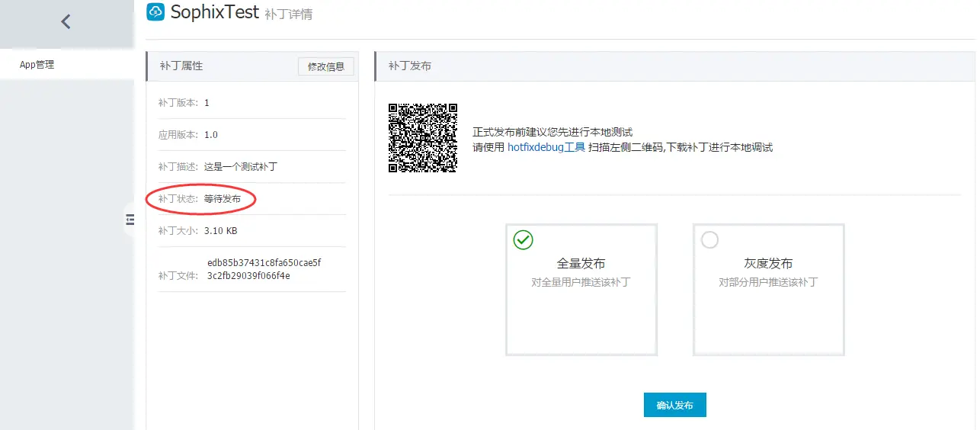Click the SophixTest cloud logo icon
This screenshot has width=980, height=430.
coord(155,11)
